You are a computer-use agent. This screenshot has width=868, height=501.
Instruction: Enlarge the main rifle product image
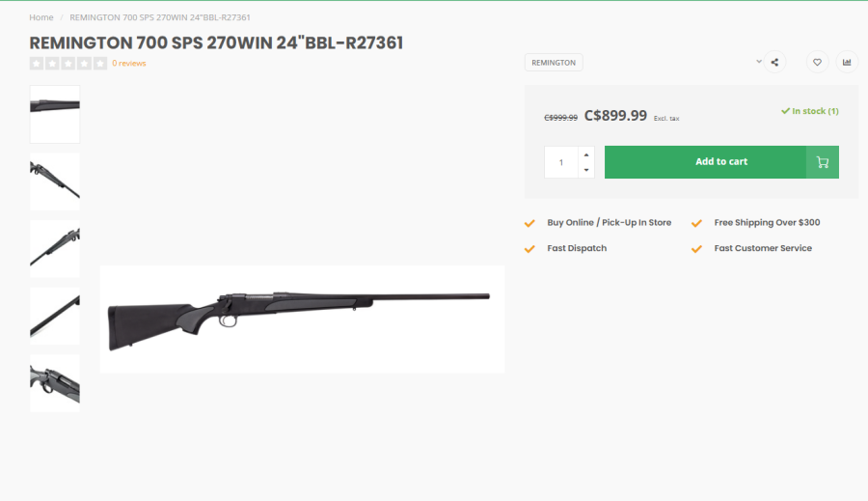point(302,319)
